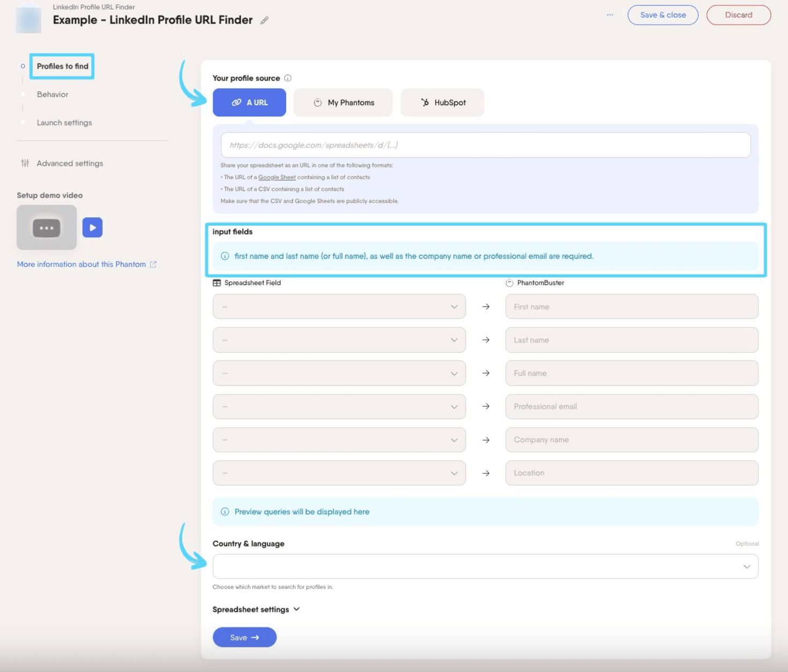The image size is (788, 672).
Task: Open the spreadsheet field dropdown for Location
Action: click(x=339, y=473)
